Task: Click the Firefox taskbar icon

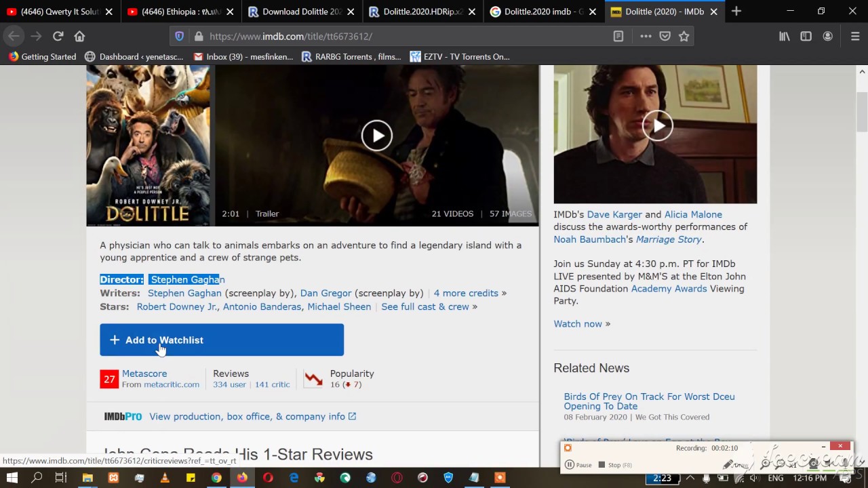Action: click(242, 478)
